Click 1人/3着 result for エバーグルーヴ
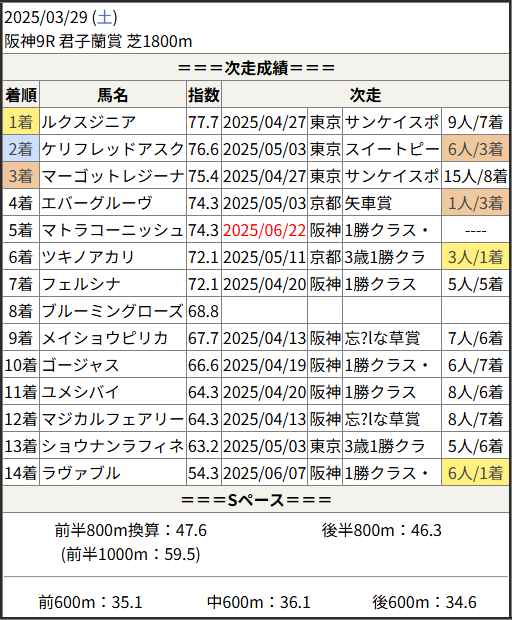Image resolution: width=512 pixels, height=620 pixels. (475, 203)
